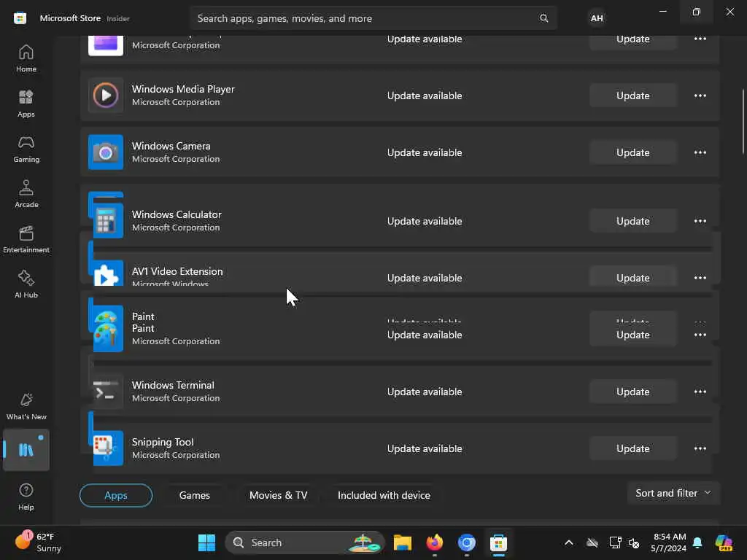The width and height of the screenshot is (747, 560).
Task: Update Snipping Tool
Action: (x=632, y=448)
